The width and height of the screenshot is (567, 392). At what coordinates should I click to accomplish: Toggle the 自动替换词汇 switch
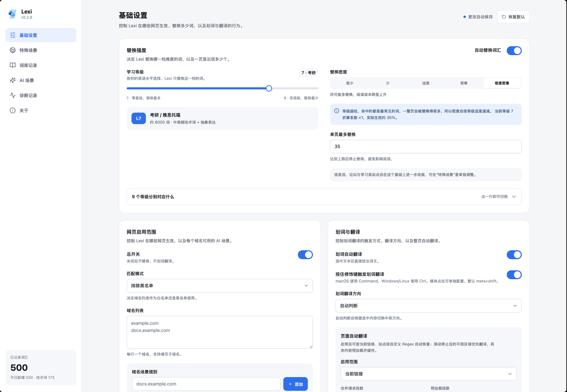(x=514, y=50)
